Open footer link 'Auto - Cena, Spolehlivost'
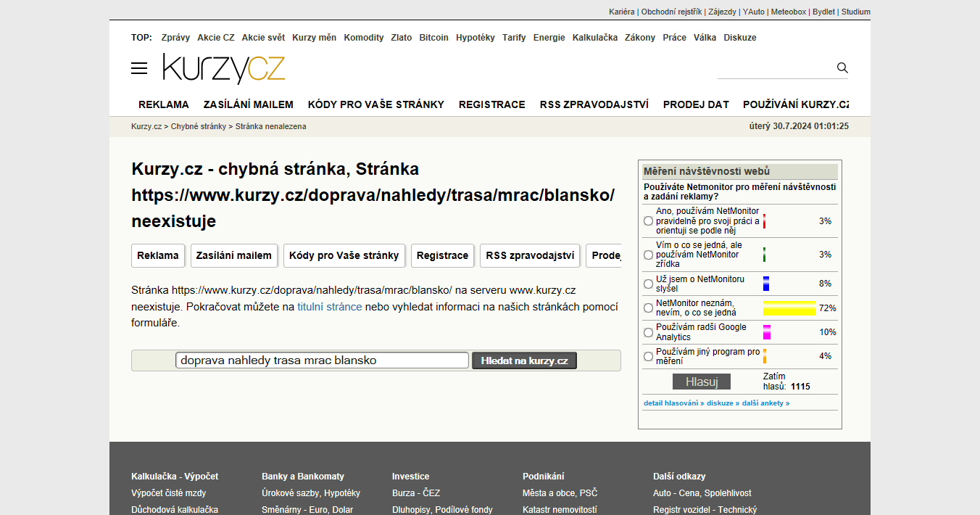Viewport: 980px width, 515px height. (x=702, y=493)
